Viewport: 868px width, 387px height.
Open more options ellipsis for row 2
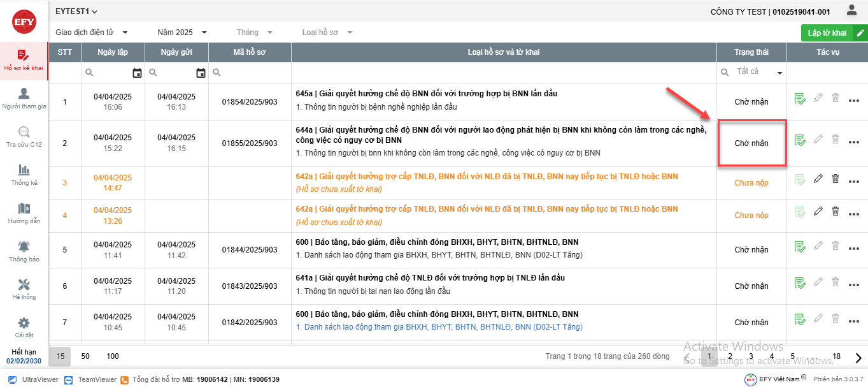(854, 142)
